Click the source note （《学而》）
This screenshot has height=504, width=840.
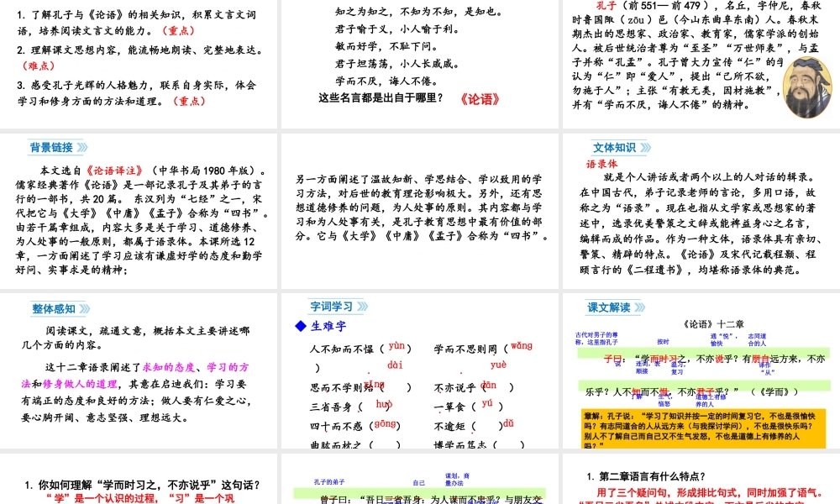pyautogui.click(x=774, y=391)
